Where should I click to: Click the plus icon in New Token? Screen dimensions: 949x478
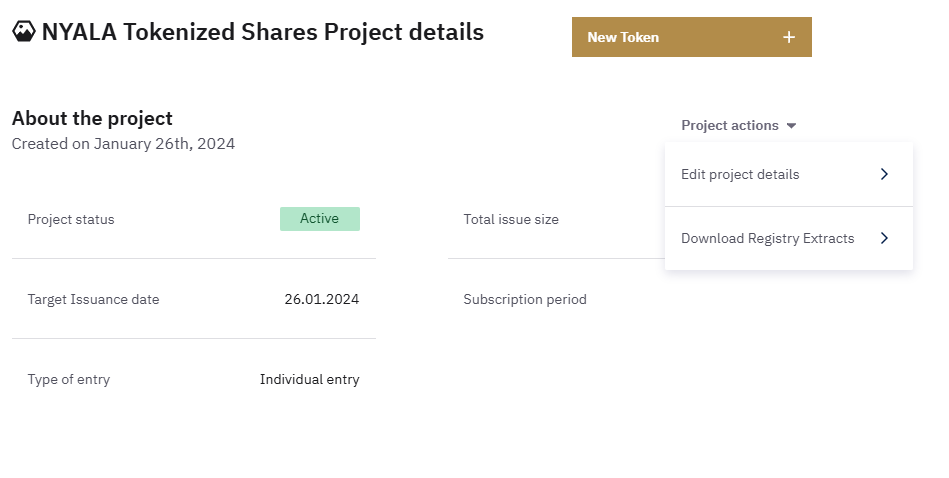coord(789,37)
